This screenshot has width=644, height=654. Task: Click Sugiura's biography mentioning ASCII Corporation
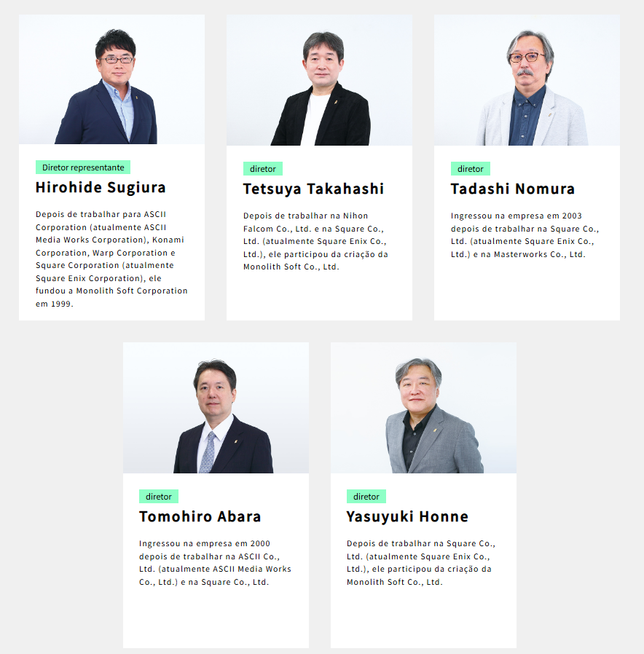tap(111, 259)
